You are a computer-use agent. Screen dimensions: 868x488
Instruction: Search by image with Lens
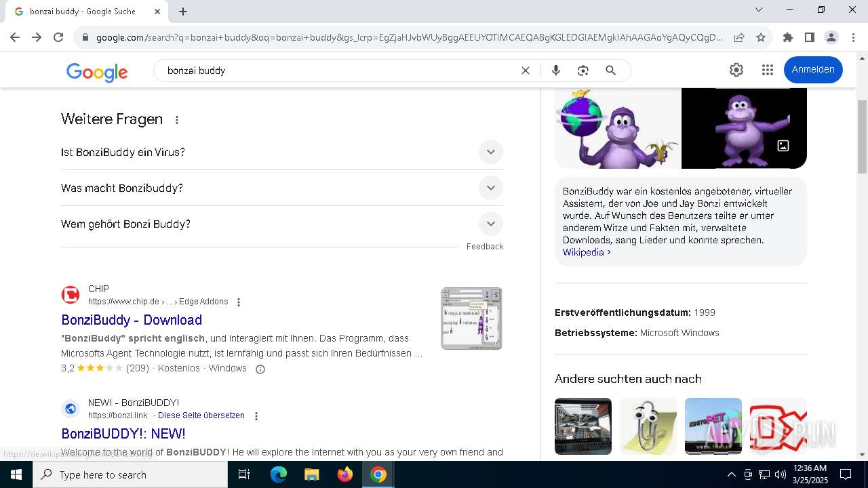(583, 70)
